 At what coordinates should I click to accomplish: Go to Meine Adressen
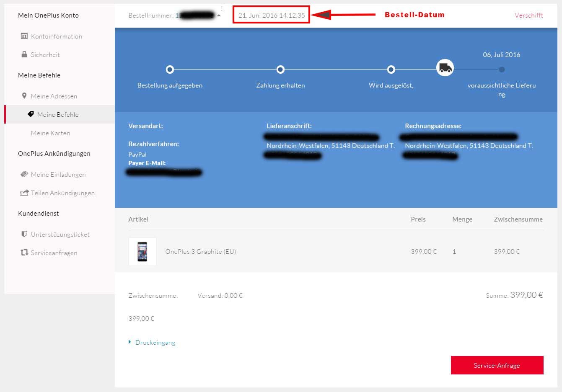click(x=54, y=96)
